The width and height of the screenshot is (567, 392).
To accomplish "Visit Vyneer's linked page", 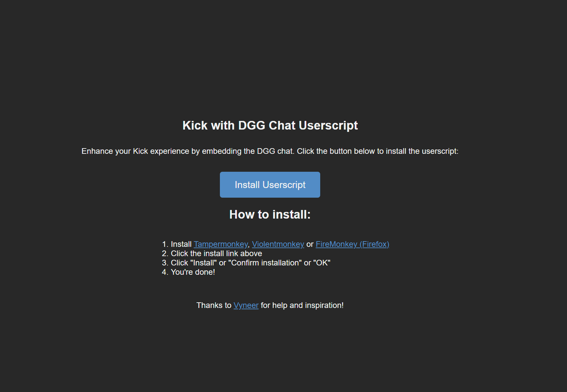I will pyautogui.click(x=246, y=305).
